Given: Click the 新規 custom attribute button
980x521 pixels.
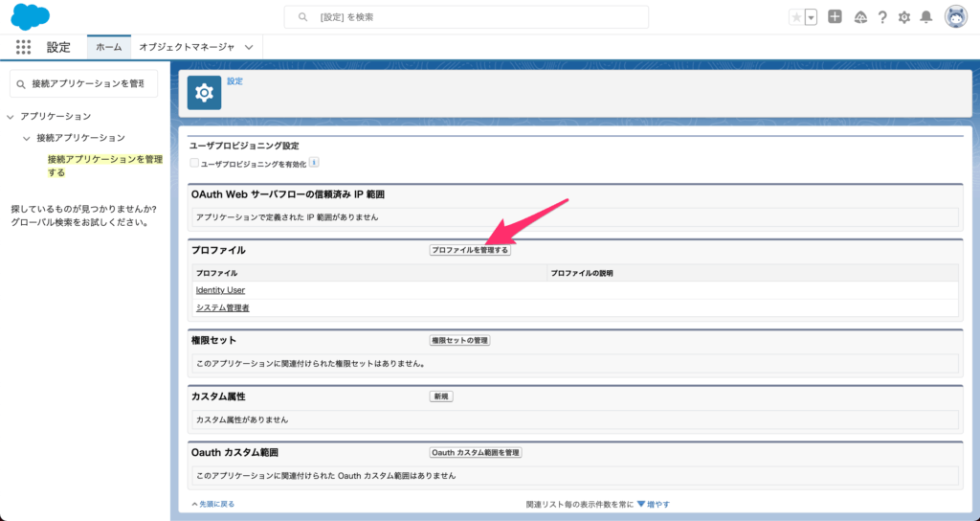Looking at the screenshot, I should 441,396.
